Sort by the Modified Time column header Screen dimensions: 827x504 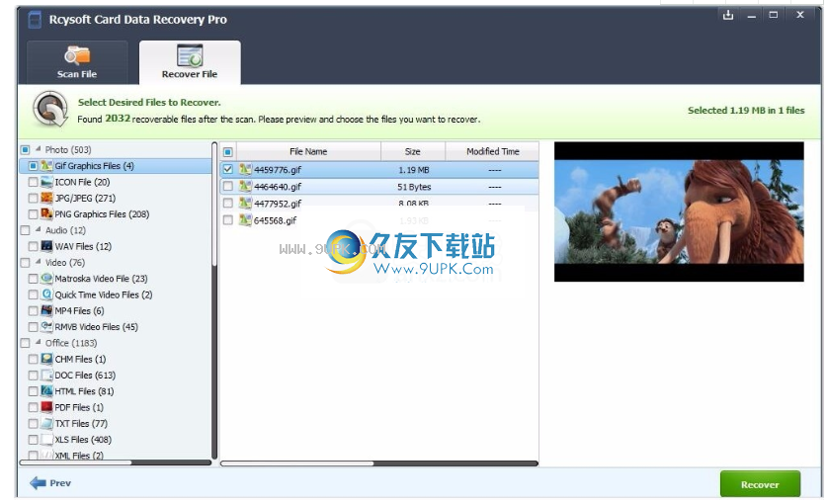(x=492, y=151)
